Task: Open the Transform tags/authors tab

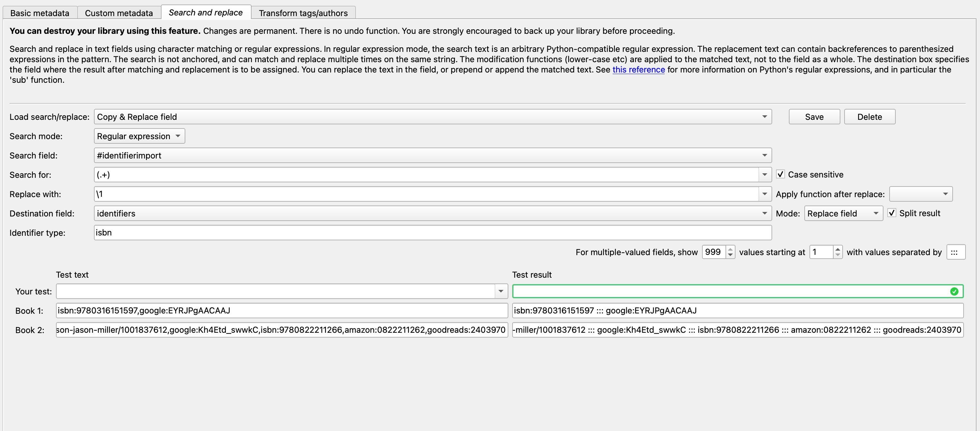Action: click(303, 13)
